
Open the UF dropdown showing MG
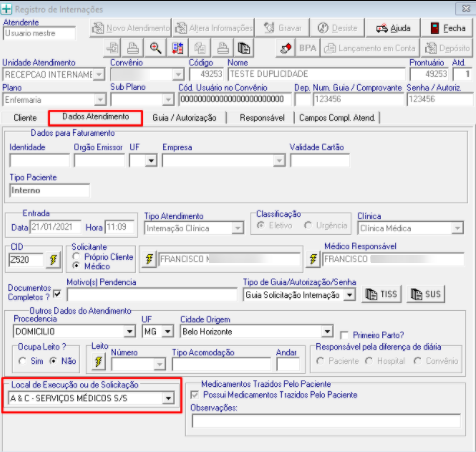(x=167, y=331)
